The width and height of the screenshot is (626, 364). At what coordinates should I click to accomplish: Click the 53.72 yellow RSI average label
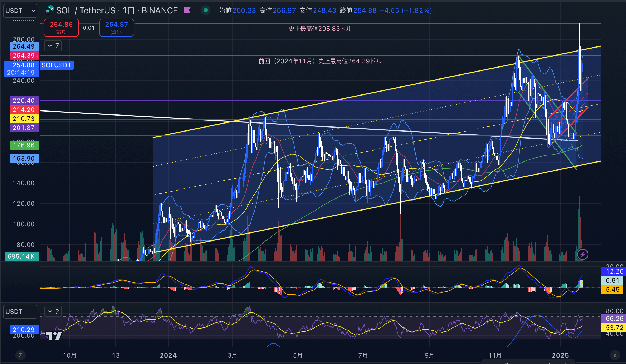coord(614,328)
